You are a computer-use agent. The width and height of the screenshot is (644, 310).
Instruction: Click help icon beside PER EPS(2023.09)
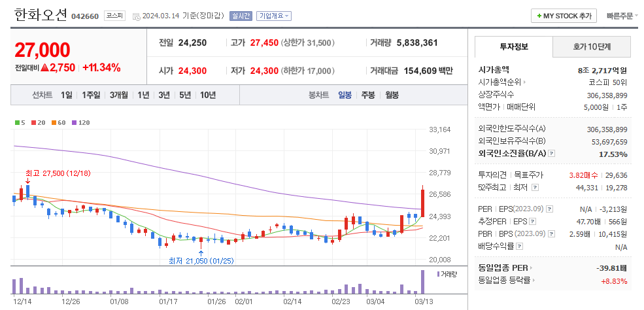pyautogui.click(x=550, y=209)
